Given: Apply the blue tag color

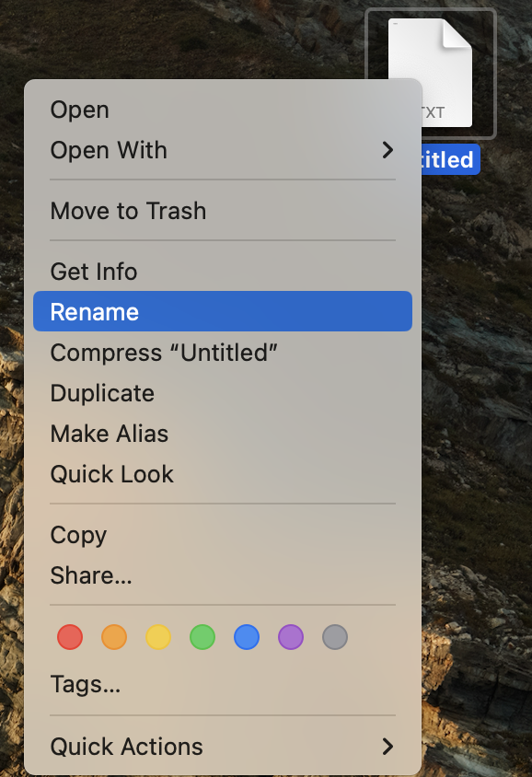Looking at the screenshot, I should tap(247, 637).
